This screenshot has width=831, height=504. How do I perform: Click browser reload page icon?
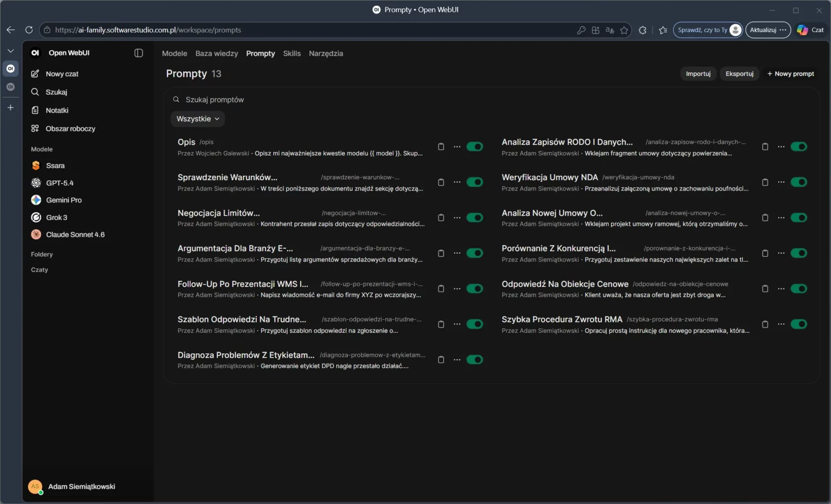point(29,30)
